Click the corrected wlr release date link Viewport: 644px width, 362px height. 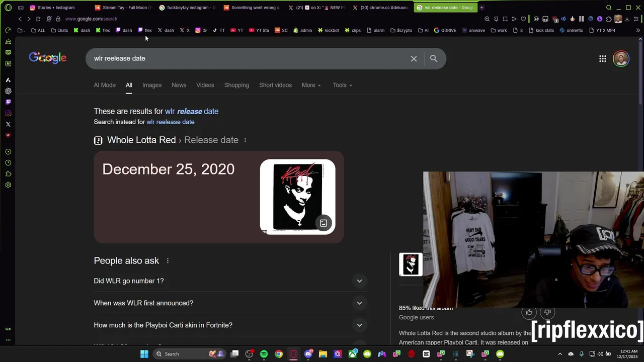point(192,112)
